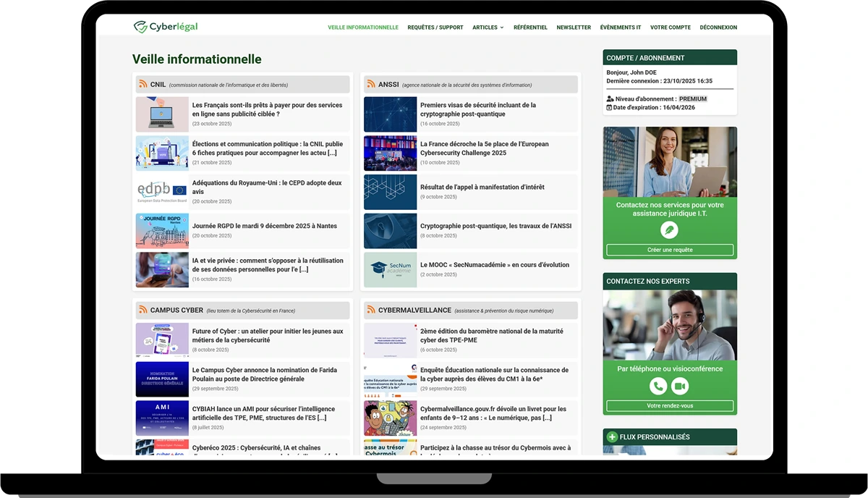Click the woman with laptop banner image
868x498 pixels.
coord(670,162)
